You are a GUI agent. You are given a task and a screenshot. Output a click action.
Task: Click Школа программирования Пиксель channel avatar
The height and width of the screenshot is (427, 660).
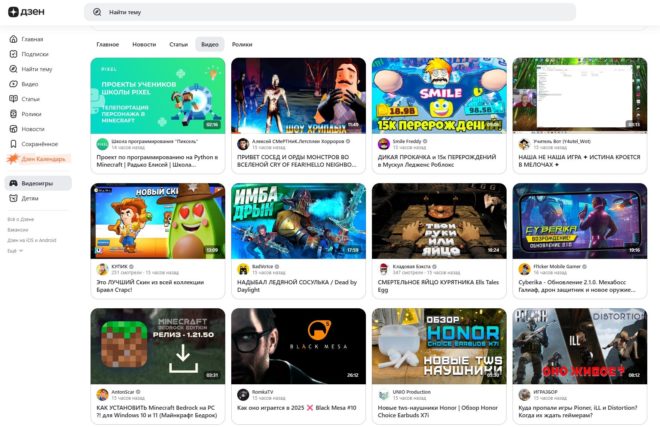(x=102, y=144)
